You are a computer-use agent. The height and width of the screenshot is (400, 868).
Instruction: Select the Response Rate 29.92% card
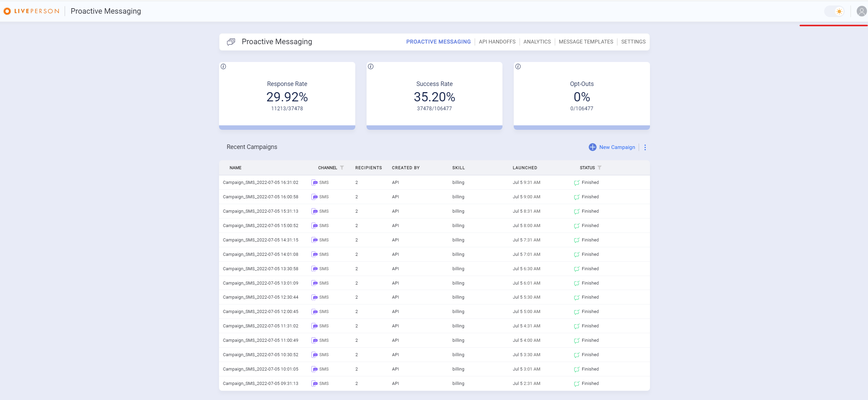(x=287, y=96)
